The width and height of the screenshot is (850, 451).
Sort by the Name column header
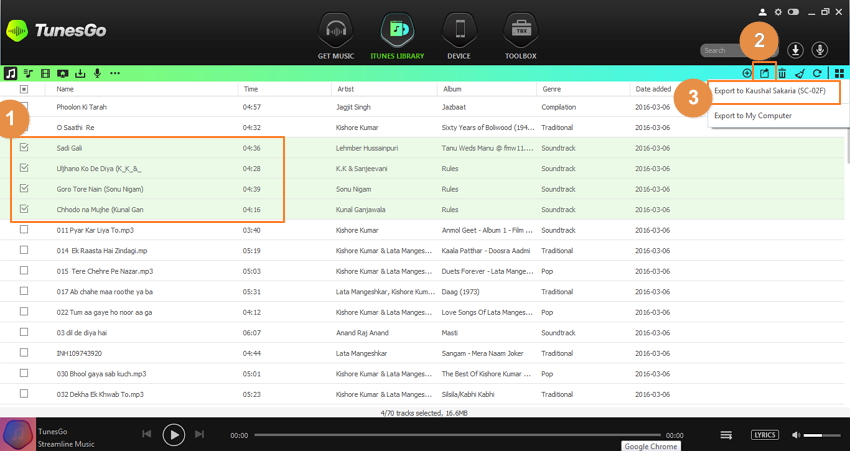[65, 89]
